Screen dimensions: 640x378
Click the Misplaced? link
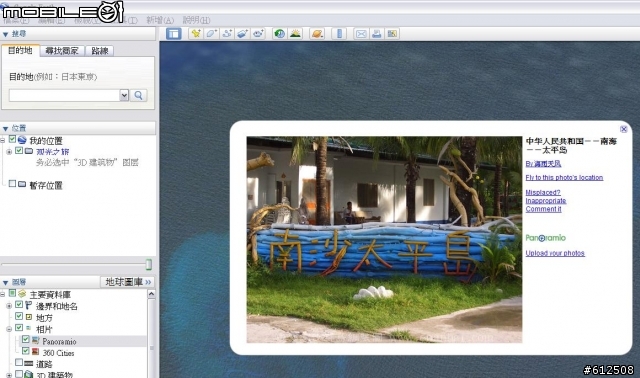(543, 192)
